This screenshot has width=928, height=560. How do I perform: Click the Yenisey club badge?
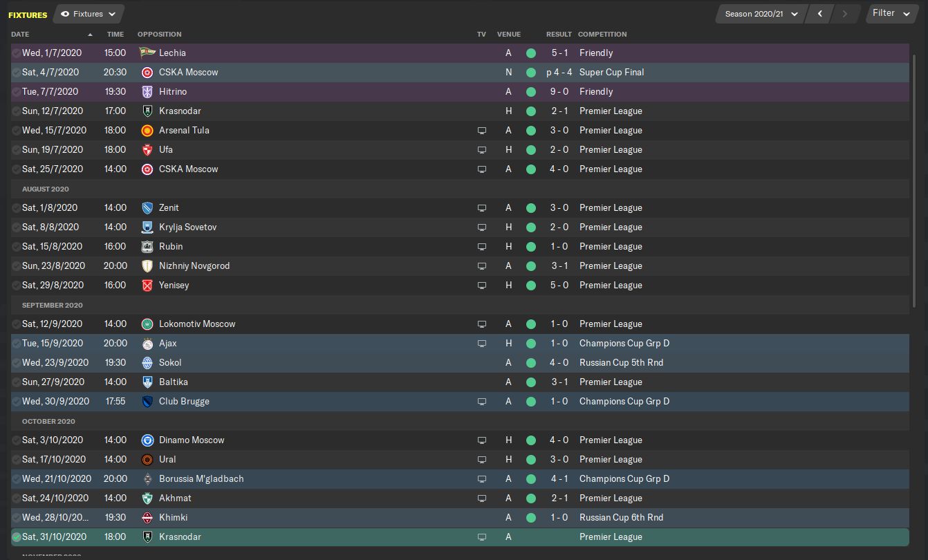coord(147,285)
